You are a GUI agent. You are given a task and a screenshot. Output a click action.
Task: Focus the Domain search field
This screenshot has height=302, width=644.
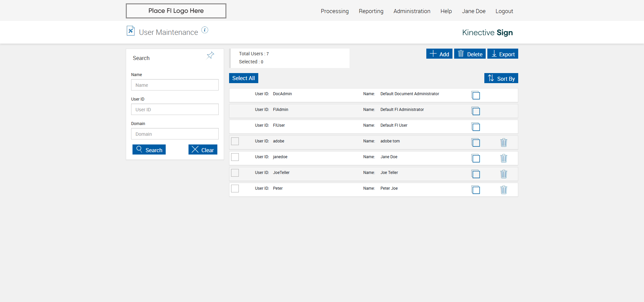(x=175, y=134)
